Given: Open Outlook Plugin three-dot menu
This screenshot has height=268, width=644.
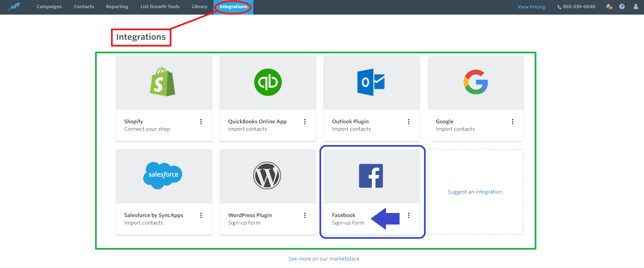Looking at the screenshot, I should pyautogui.click(x=409, y=122).
